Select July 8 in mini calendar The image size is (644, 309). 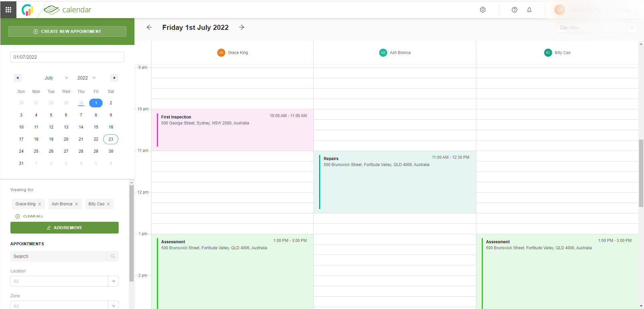(x=96, y=115)
